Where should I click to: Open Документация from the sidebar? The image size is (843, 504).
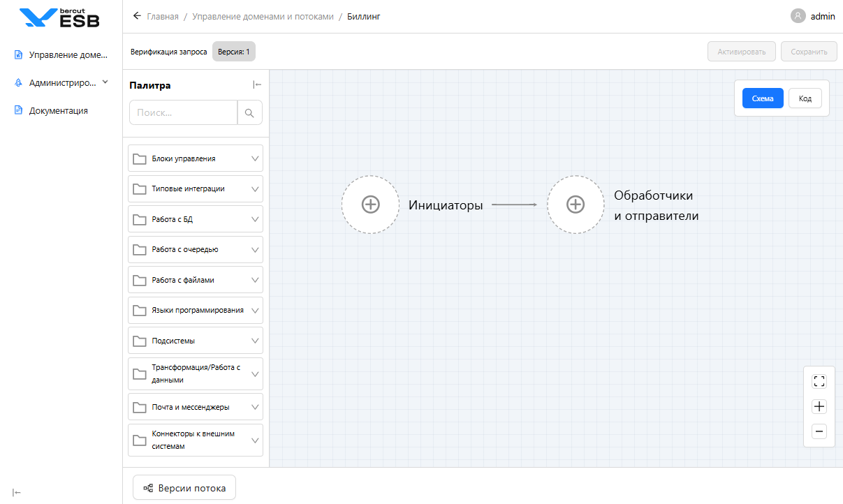tap(58, 110)
